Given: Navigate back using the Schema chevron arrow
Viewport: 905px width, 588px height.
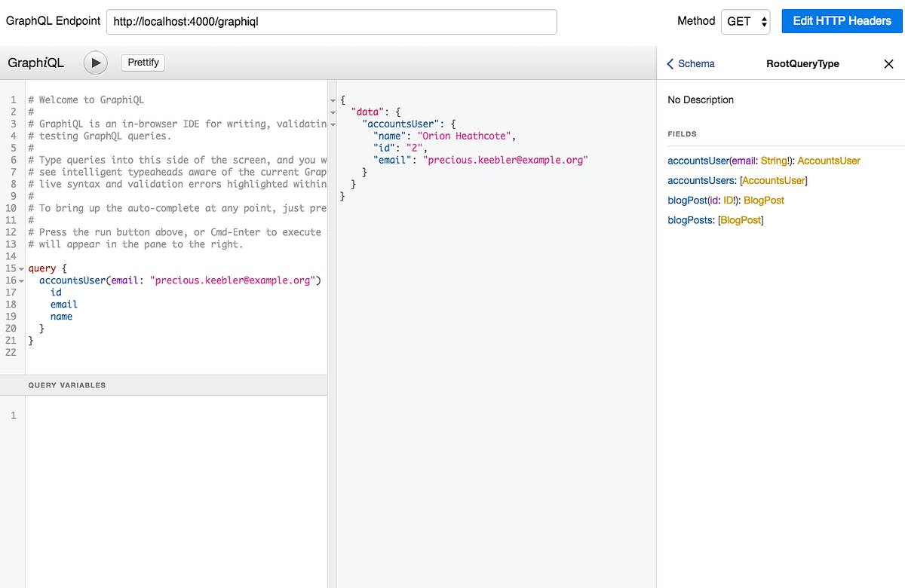Looking at the screenshot, I should click(x=670, y=64).
